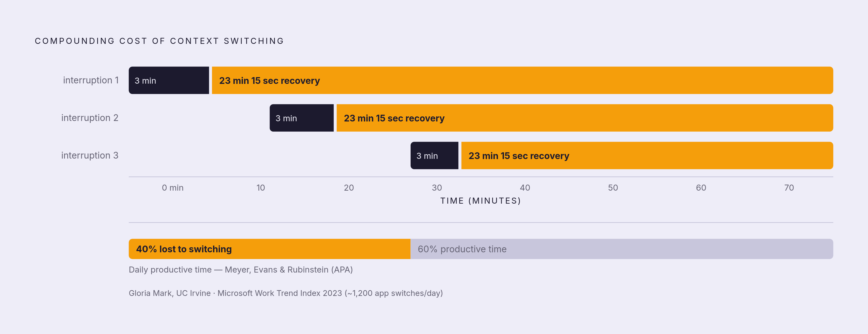Click the interruption 1 row label
This screenshot has width=868, height=334.
(x=91, y=80)
